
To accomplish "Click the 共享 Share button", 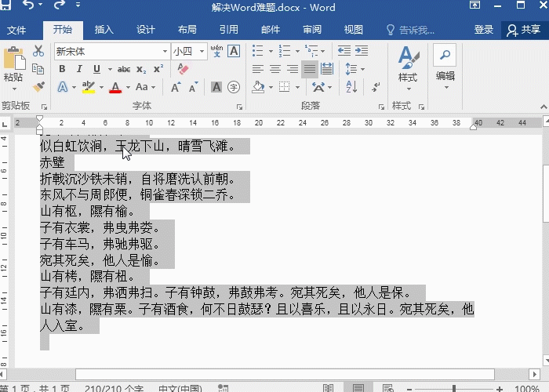I will pyautogui.click(x=524, y=30).
